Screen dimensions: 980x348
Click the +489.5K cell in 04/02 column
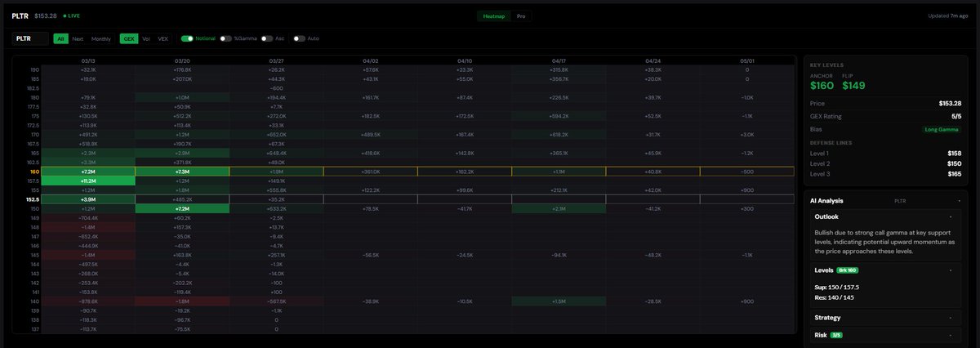point(370,134)
